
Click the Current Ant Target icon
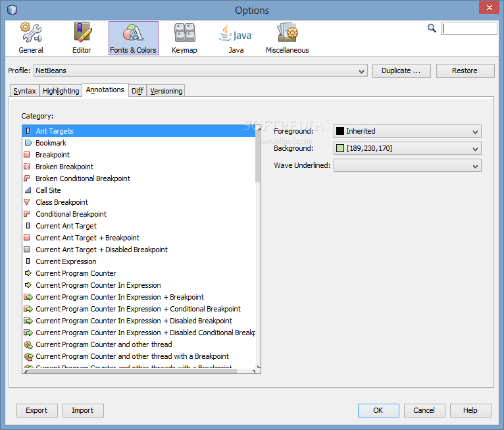coord(28,226)
